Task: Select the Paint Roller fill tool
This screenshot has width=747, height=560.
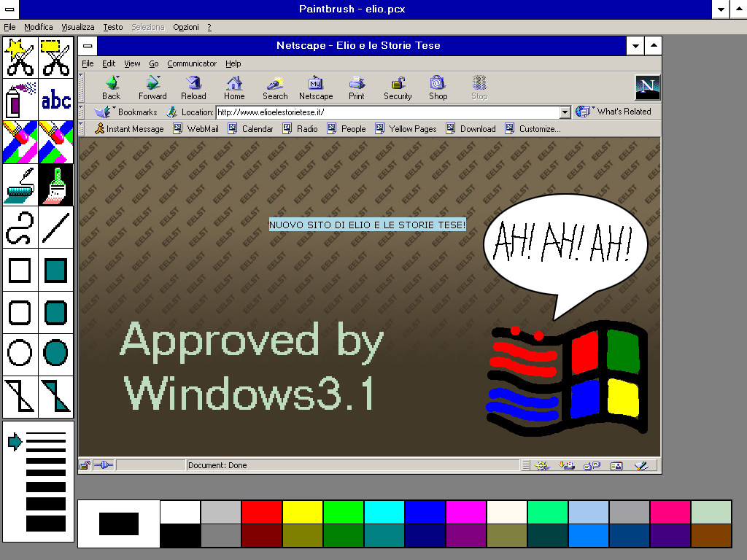Action: tap(20, 184)
